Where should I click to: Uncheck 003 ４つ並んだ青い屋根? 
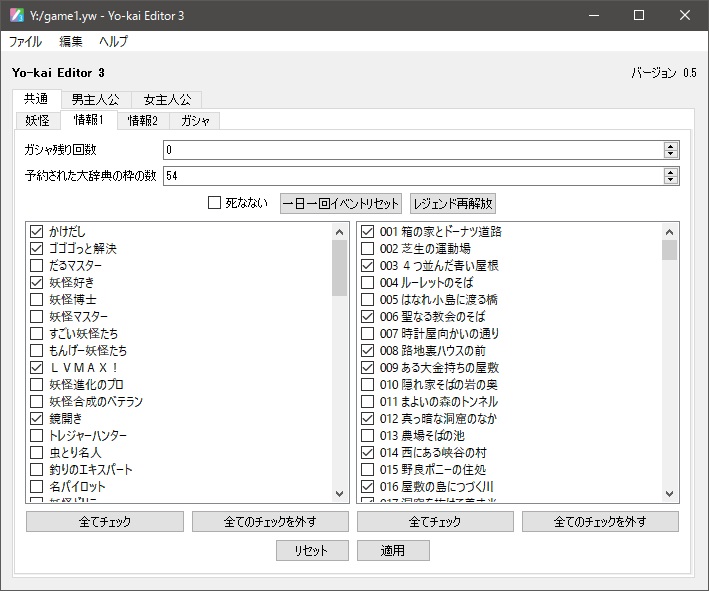pyautogui.click(x=368, y=265)
